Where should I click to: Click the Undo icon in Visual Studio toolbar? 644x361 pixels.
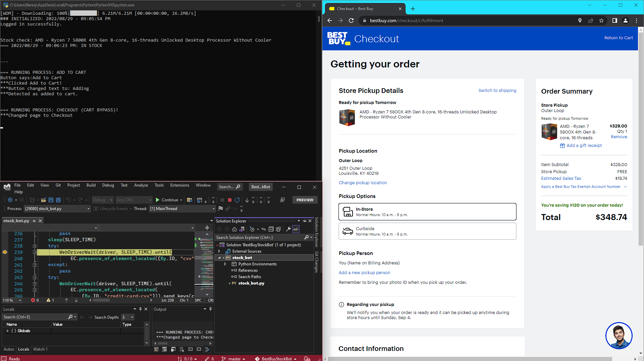pyautogui.click(x=68, y=200)
